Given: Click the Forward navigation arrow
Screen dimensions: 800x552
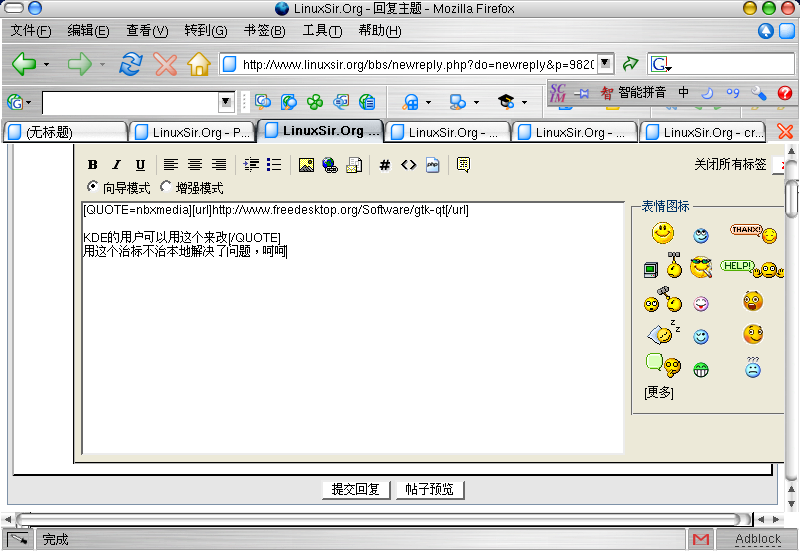Looking at the screenshot, I should (80, 64).
